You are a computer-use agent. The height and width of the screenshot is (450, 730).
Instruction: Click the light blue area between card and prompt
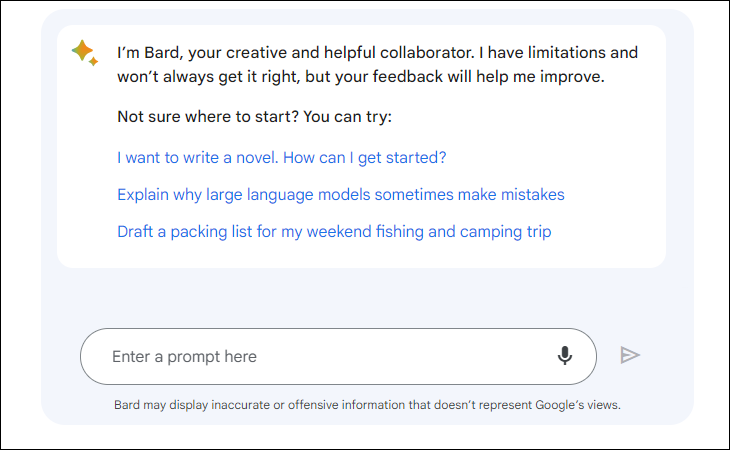click(363, 298)
